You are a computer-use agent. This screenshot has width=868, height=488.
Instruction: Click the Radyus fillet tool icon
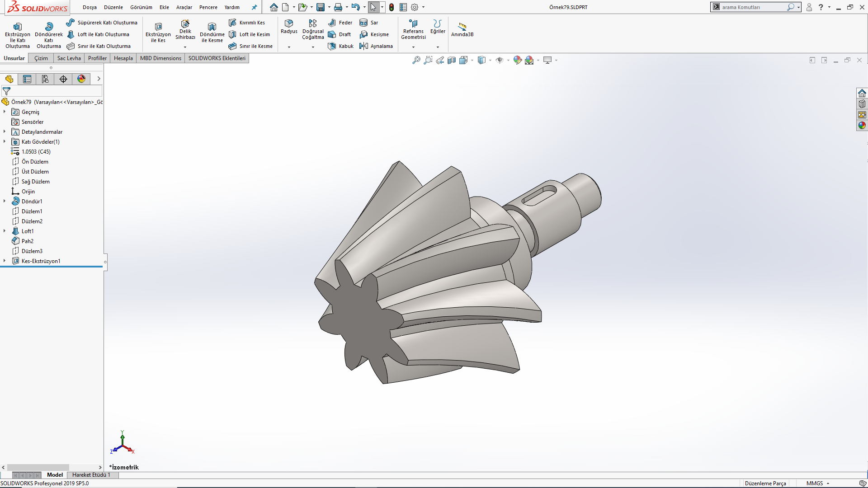pyautogui.click(x=289, y=23)
